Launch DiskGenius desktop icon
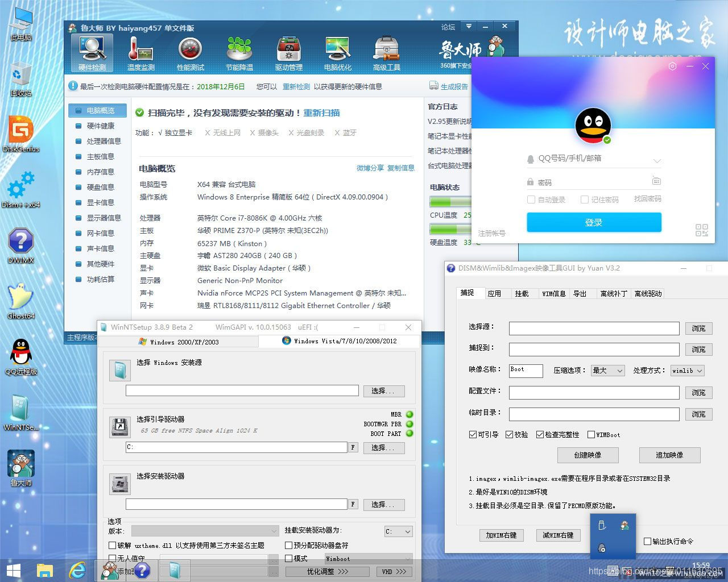Viewport: 728px width, 582px height. 21,134
